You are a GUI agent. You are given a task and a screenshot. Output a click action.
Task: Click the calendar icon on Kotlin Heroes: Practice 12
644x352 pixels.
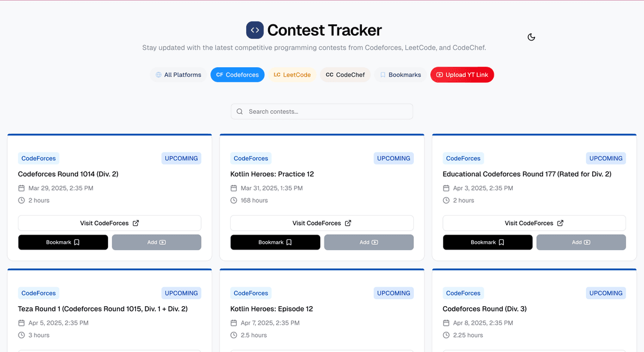(233, 188)
